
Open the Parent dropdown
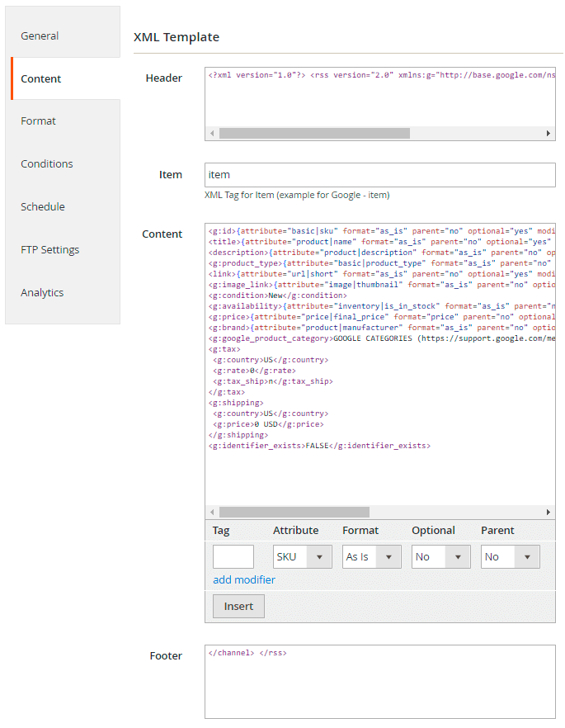click(x=510, y=557)
